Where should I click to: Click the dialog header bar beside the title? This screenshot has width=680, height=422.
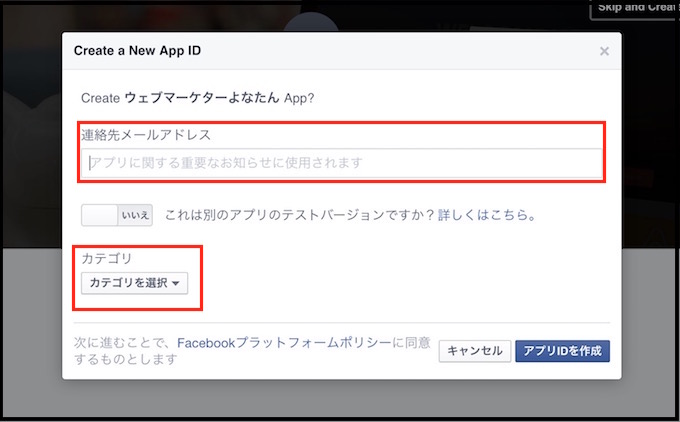click(x=400, y=50)
